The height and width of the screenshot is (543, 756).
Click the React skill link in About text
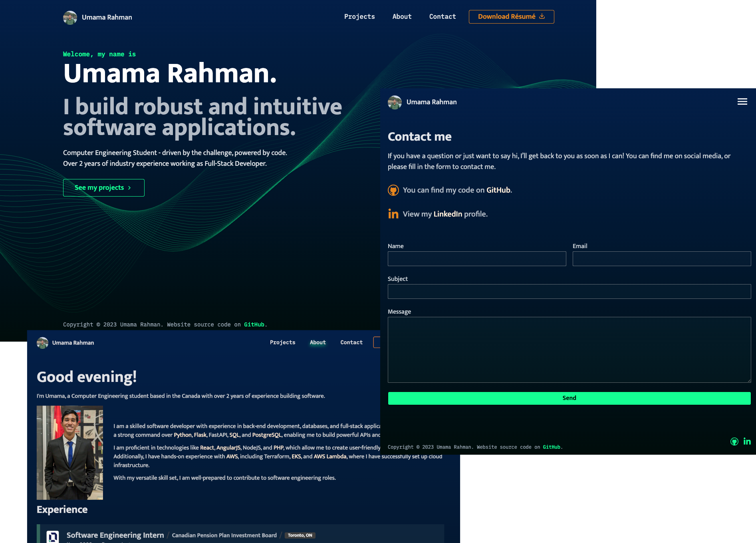pos(207,448)
